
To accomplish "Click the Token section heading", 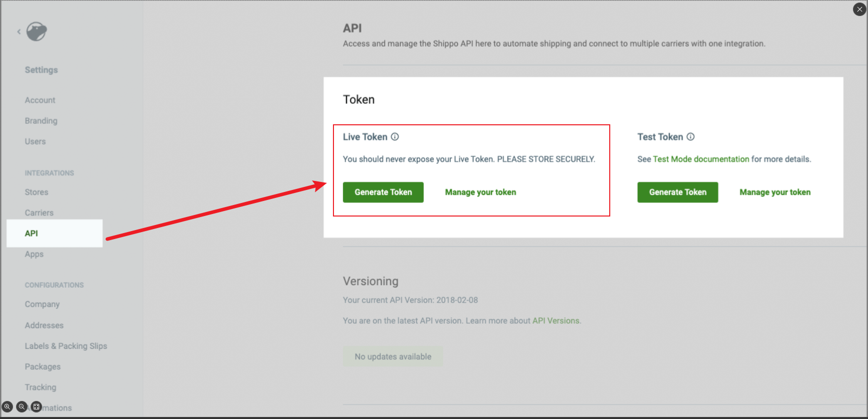I will (x=359, y=100).
